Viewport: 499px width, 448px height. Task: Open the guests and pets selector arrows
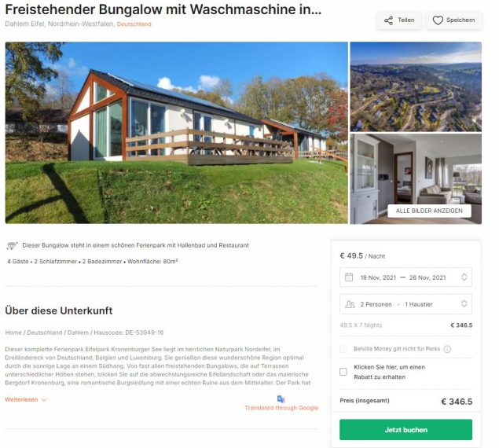click(x=464, y=303)
